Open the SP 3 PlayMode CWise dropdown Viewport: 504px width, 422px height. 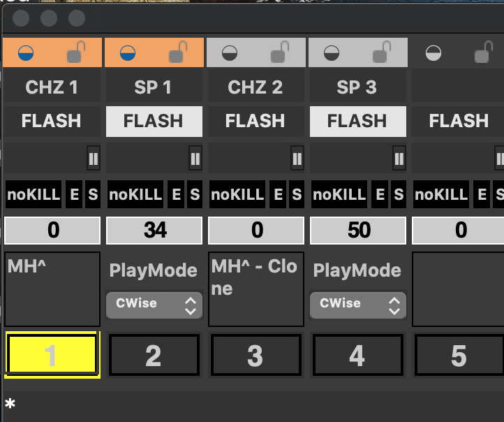(357, 305)
